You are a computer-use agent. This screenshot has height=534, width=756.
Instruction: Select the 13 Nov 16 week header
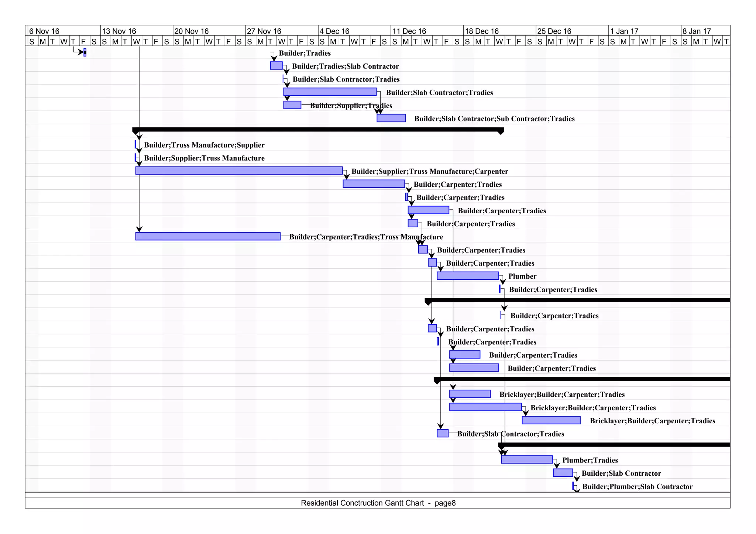click(x=137, y=31)
